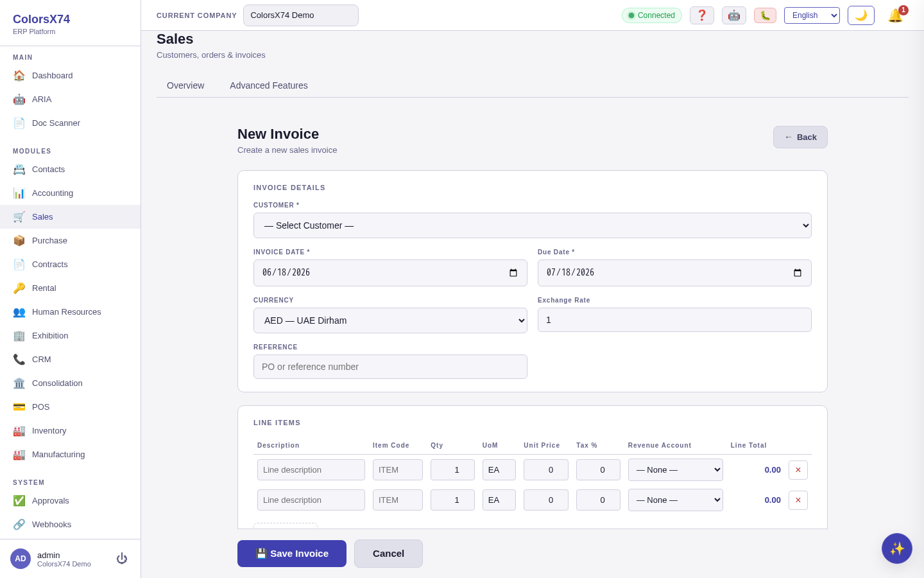Open Webhooks under System
The height and width of the screenshot is (578, 924).
click(70, 524)
